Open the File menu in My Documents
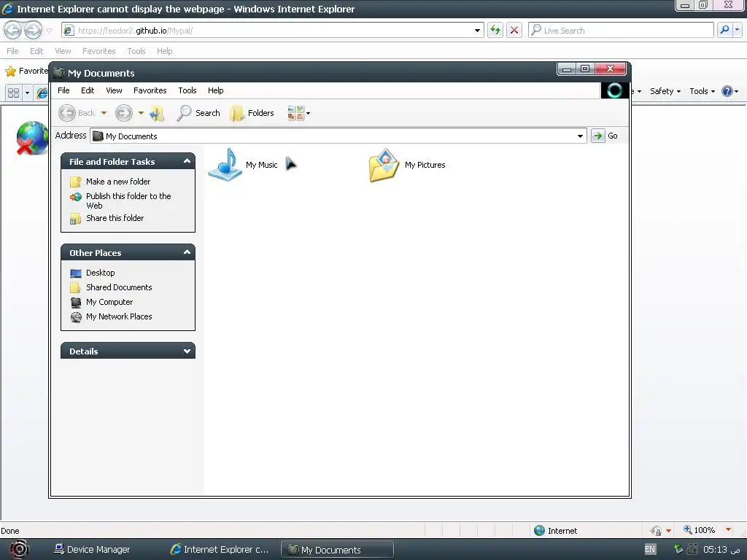This screenshot has height=560, width=747. (63, 90)
